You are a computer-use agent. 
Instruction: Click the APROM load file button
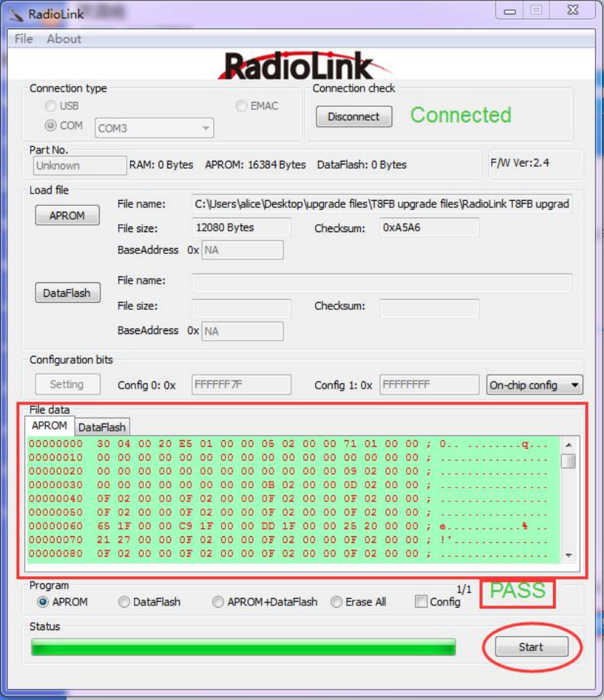pos(67,215)
